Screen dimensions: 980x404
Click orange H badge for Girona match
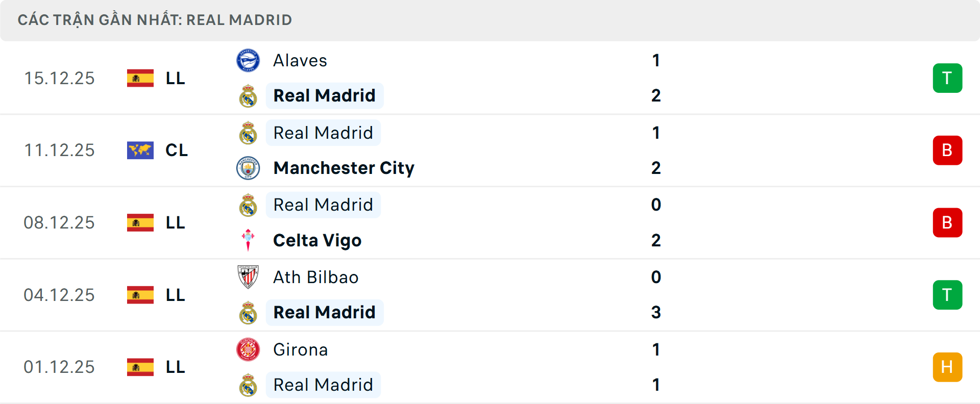click(947, 367)
